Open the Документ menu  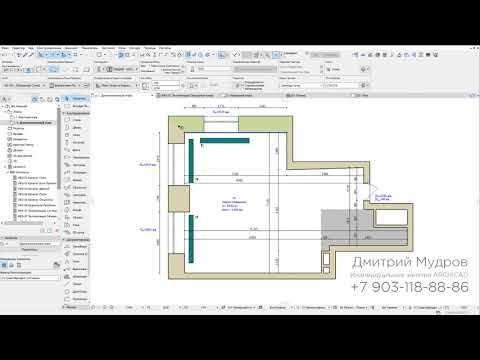point(71,48)
